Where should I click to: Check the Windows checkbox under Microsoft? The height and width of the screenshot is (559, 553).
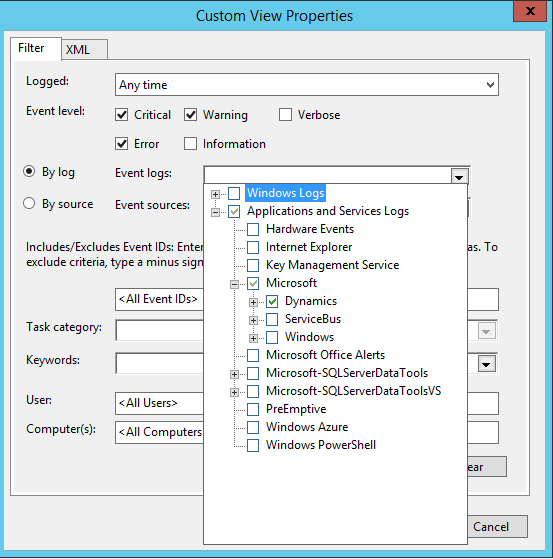pyautogui.click(x=272, y=337)
